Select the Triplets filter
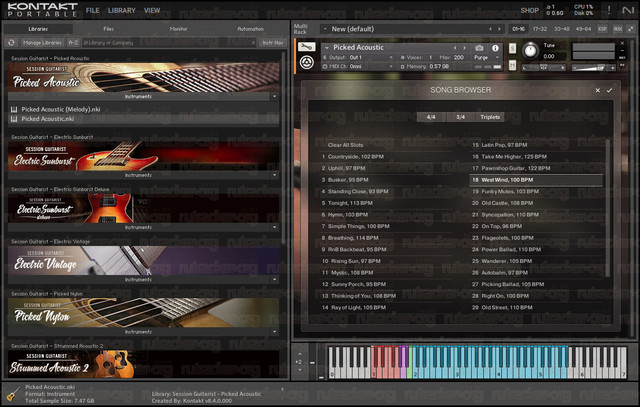The image size is (640, 407). (490, 117)
